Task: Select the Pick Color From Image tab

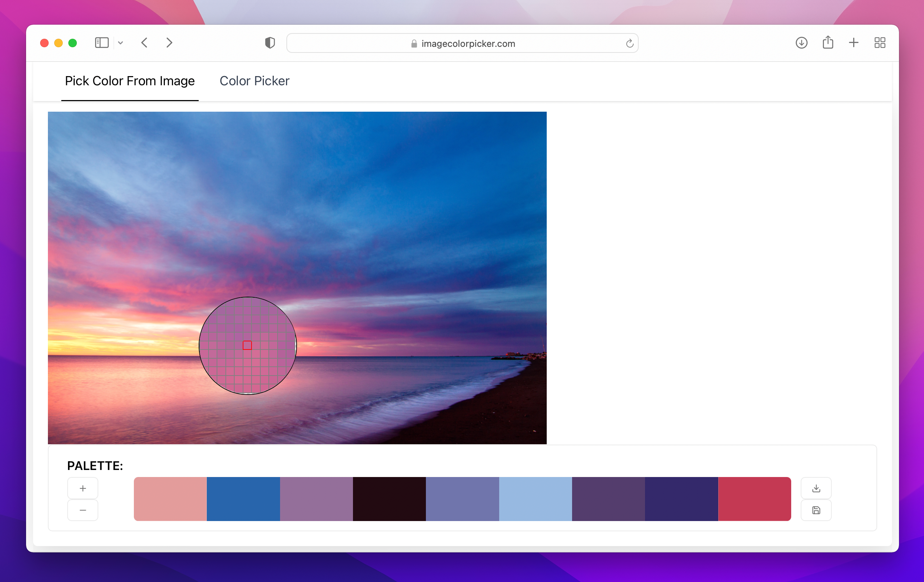Action: pos(129,81)
